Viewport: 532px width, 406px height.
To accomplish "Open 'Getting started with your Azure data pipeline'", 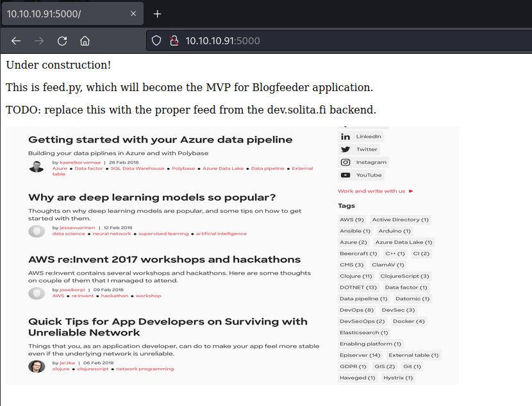I will tap(160, 140).
